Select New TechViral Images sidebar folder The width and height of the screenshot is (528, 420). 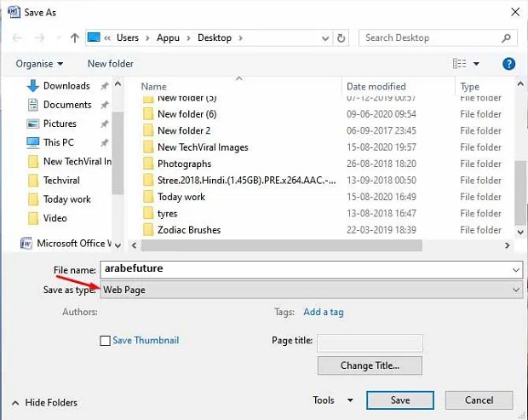pyautogui.click(x=69, y=161)
